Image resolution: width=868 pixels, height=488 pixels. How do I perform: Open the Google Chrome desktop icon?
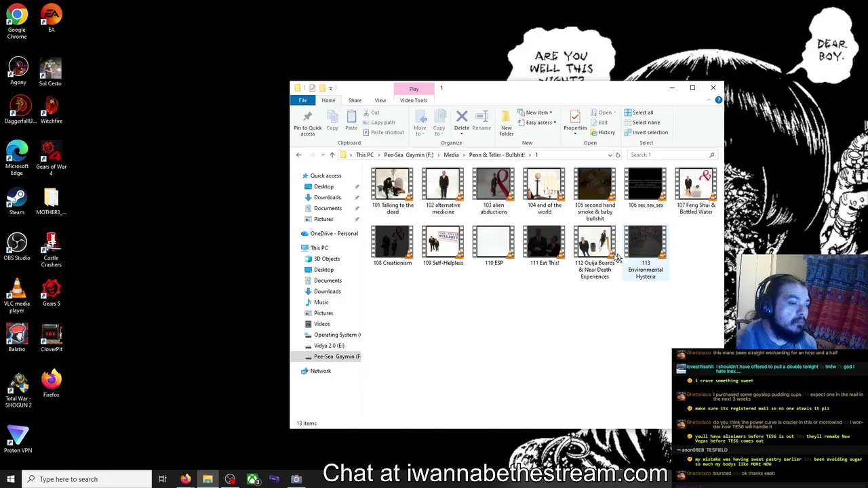coord(17,22)
